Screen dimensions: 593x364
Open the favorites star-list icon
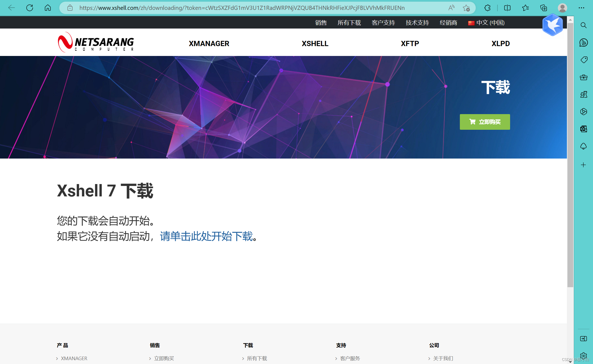pos(525,8)
